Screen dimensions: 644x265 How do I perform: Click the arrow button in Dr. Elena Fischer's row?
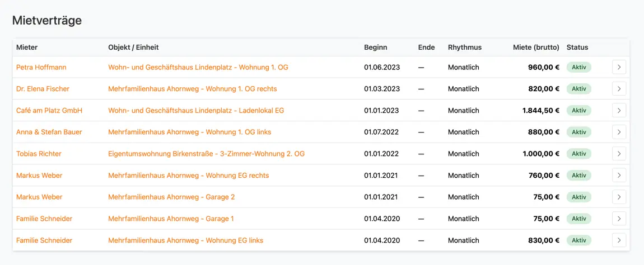[619, 89]
